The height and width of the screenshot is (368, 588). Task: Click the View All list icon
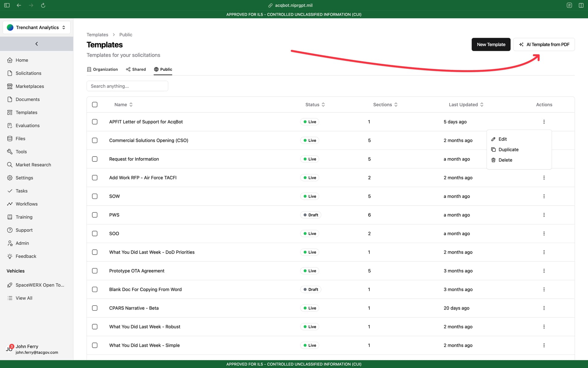(10, 298)
